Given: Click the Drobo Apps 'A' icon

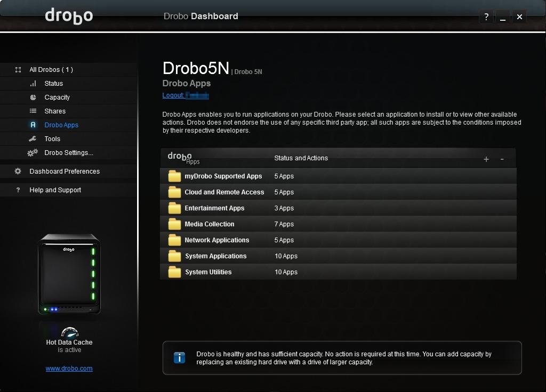Looking at the screenshot, I should click(33, 125).
